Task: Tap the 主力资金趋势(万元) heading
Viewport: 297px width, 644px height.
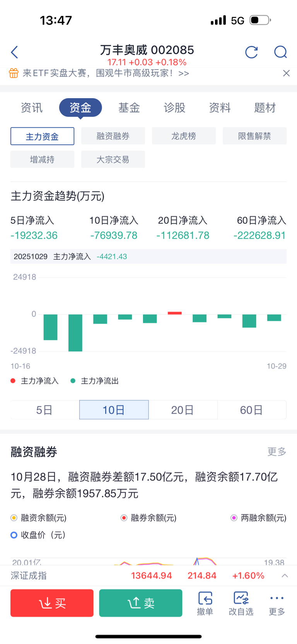Action: [x=58, y=196]
